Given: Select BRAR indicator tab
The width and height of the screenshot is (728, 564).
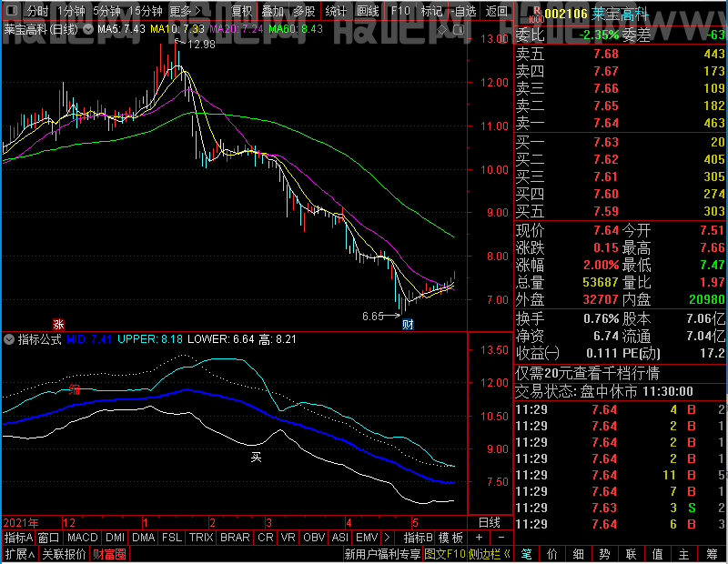Looking at the screenshot, I should click(235, 538).
